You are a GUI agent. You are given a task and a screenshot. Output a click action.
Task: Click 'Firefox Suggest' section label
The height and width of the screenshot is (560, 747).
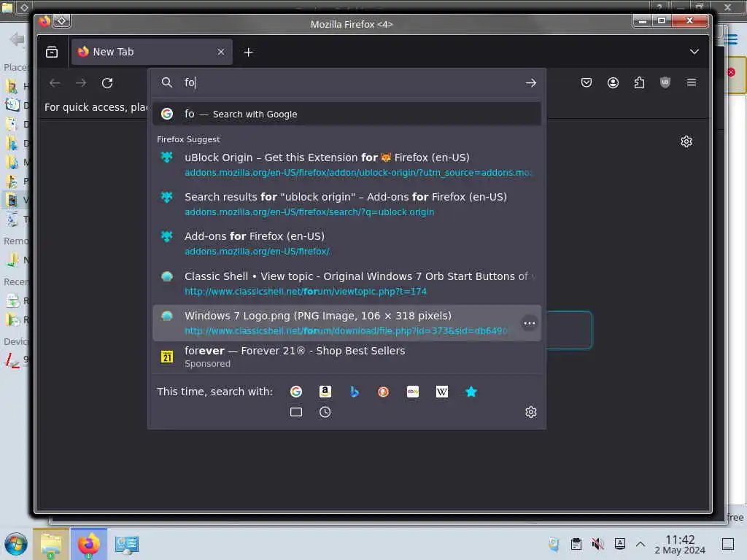(x=188, y=139)
